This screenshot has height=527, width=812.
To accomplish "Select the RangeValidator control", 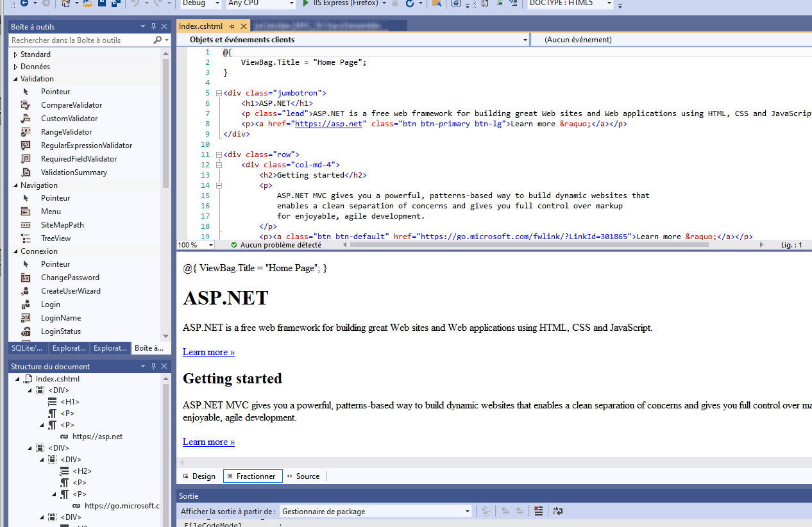I will 66,132.
